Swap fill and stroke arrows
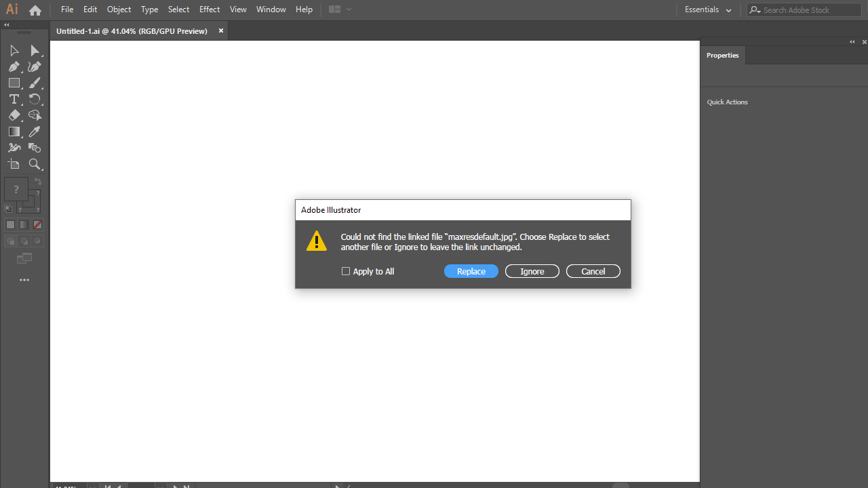Image resolution: width=868 pixels, height=488 pixels. pyautogui.click(x=38, y=182)
